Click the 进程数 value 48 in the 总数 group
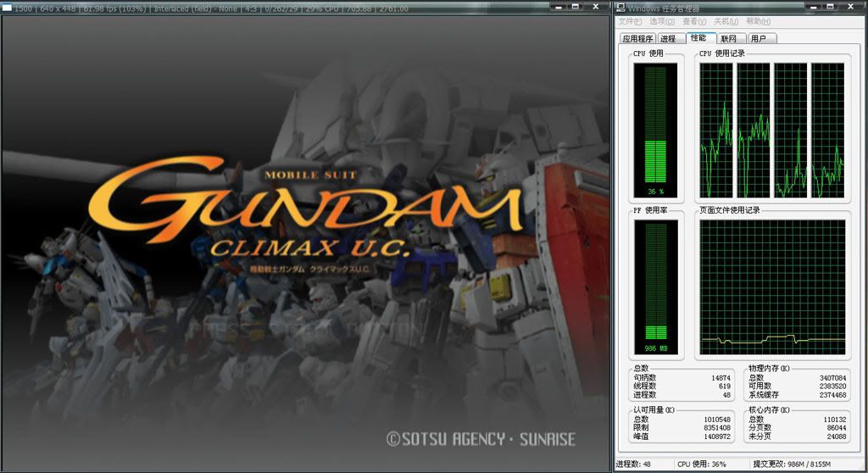Screen dimensions: 868x473 click(x=726, y=395)
